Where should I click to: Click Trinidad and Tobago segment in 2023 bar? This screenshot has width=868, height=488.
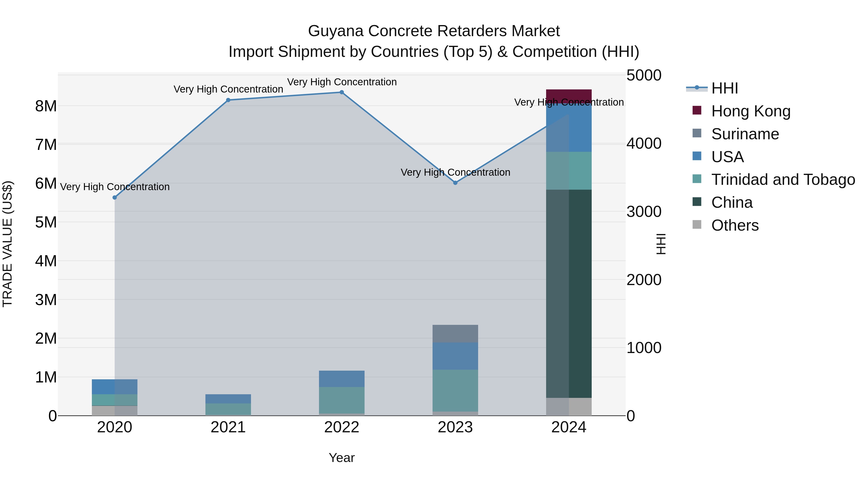[455, 391]
